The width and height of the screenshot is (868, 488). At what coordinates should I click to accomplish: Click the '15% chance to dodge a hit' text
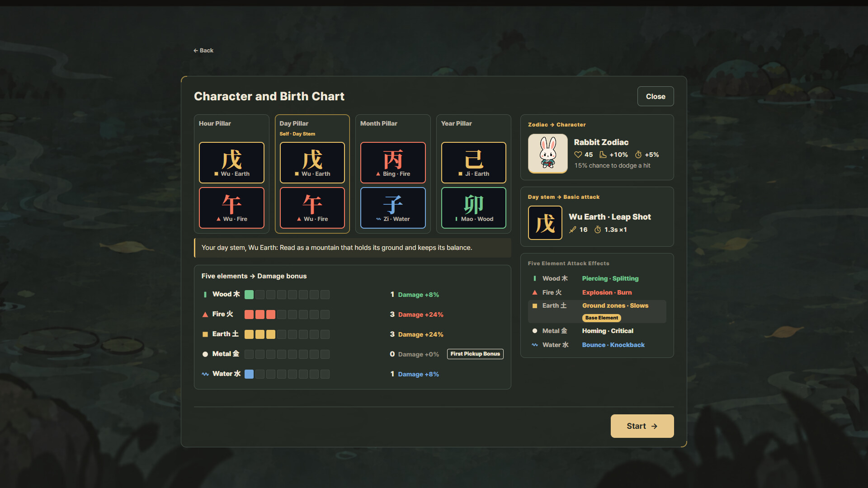coord(612,166)
